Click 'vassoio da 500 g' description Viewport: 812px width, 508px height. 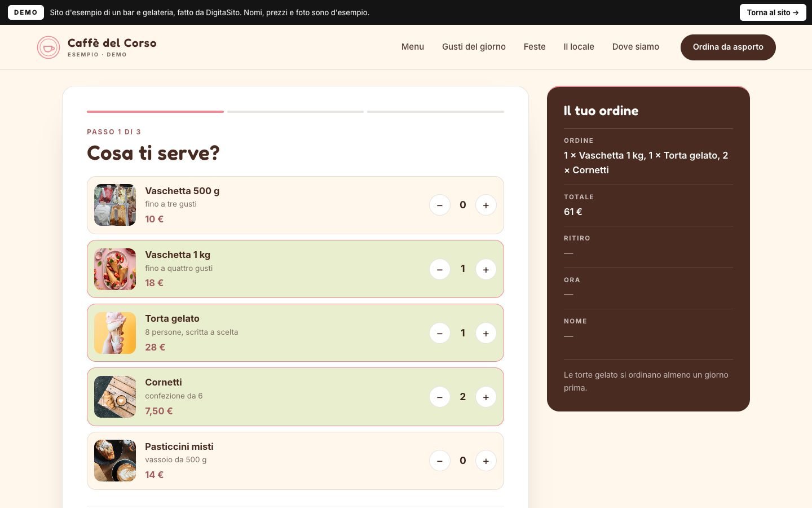[x=176, y=459]
